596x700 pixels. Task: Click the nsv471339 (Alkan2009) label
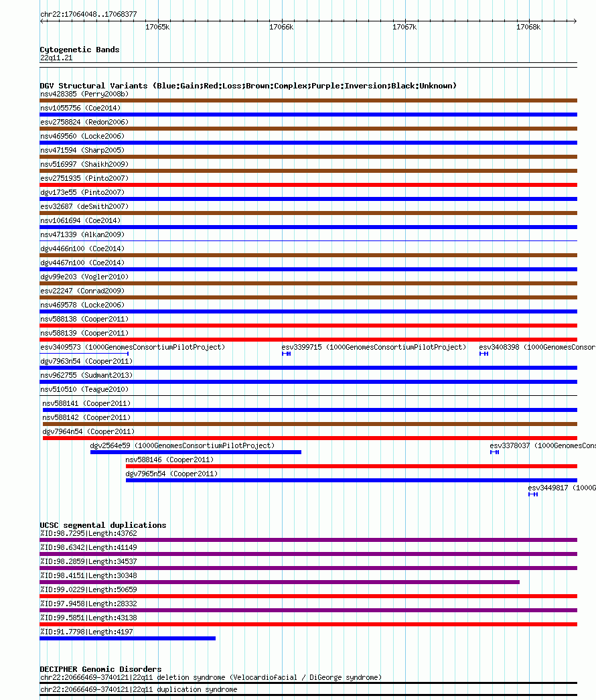[82, 235]
